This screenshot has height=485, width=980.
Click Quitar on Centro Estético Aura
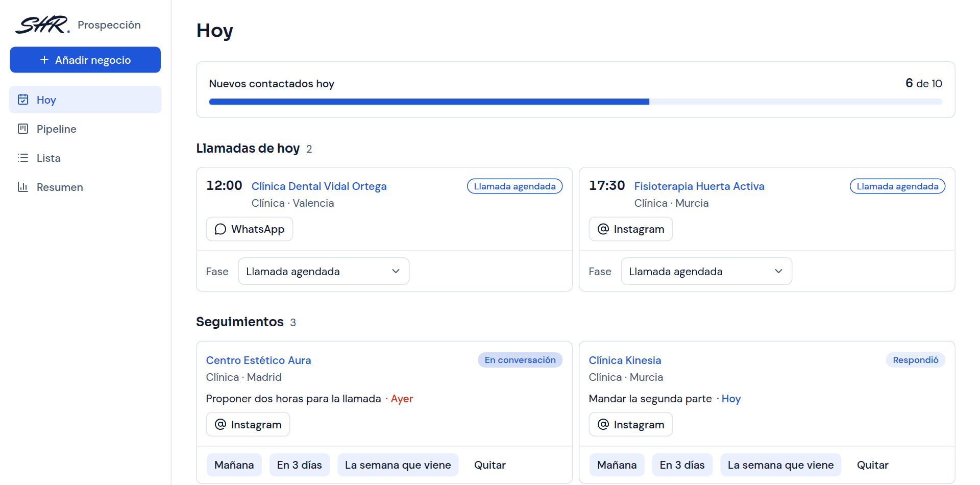point(490,465)
